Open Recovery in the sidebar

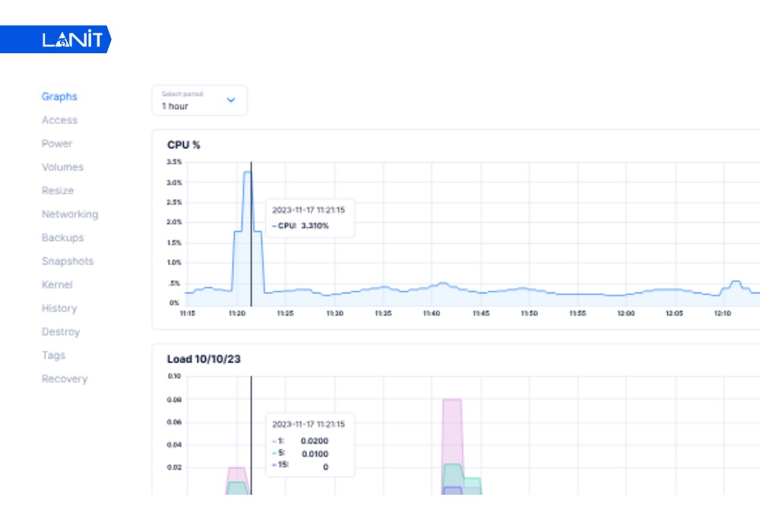(65, 379)
